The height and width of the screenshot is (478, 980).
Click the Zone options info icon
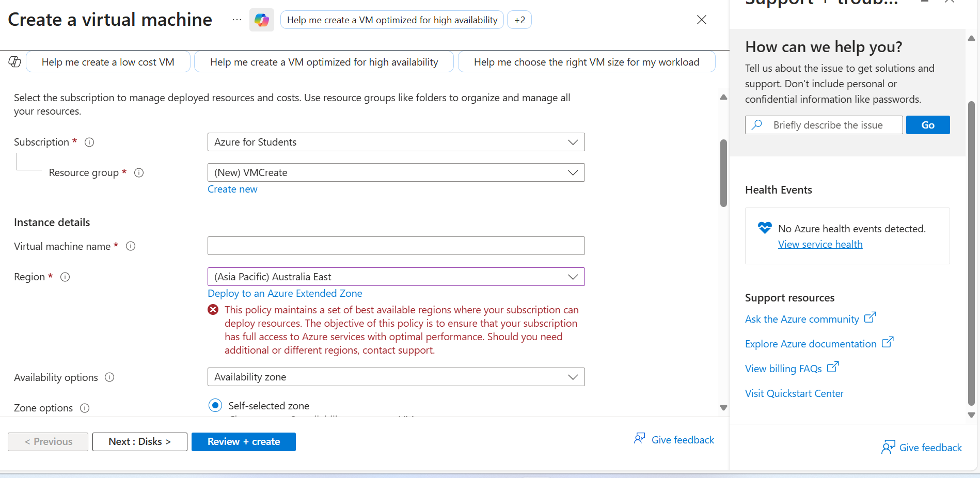point(85,408)
